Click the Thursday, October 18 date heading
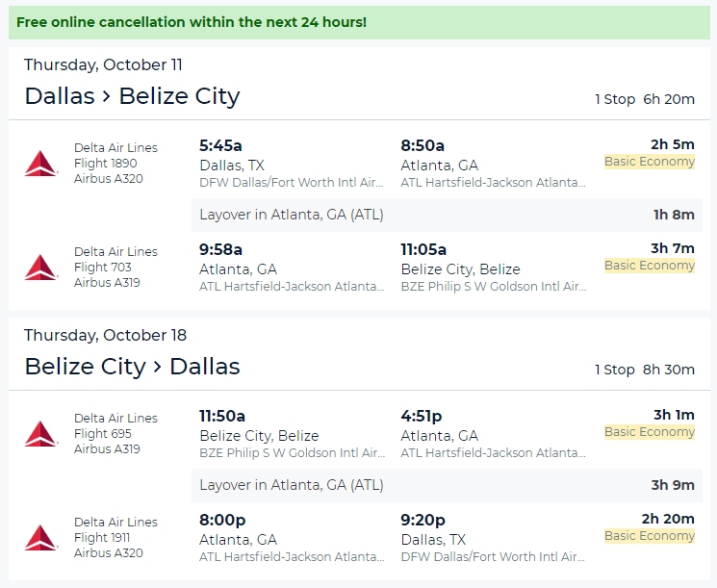The image size is (717, 588). [106, 335]
